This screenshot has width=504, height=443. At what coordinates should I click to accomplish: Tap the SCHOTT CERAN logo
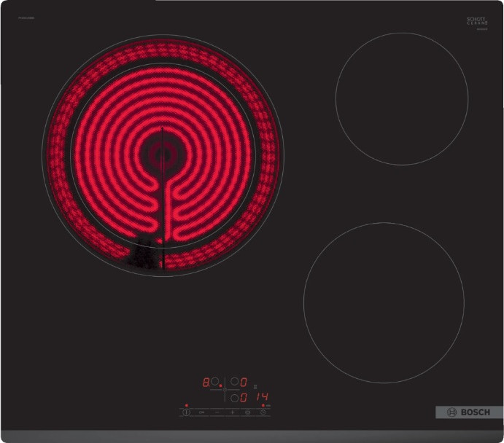(477, 22)
